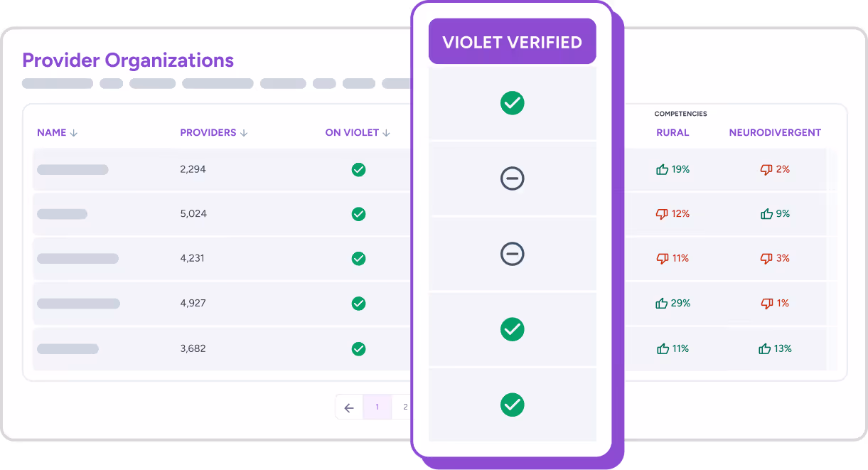The height and width of the screenshot is (470, 868).
Task: Sort the Providers column using its descending arrow
Action: pyautogui.click(x=245, y=132)
